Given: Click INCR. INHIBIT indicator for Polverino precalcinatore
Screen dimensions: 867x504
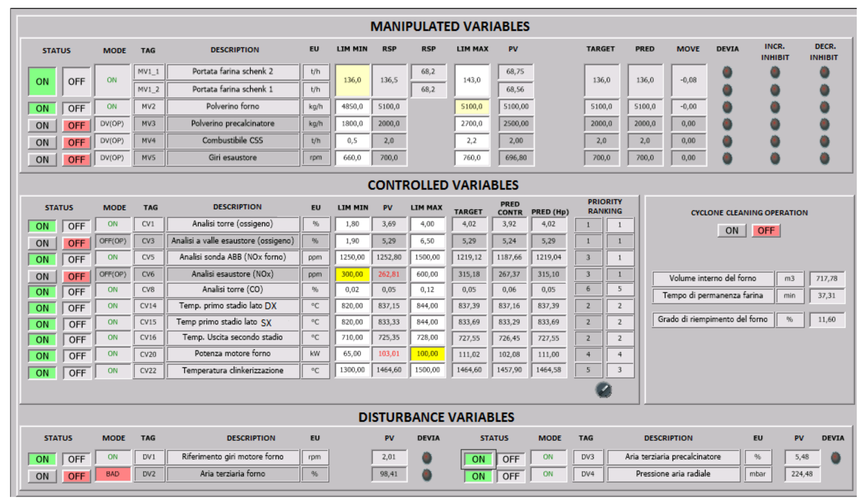Looking at the screenshot, I should coord(775,124).
